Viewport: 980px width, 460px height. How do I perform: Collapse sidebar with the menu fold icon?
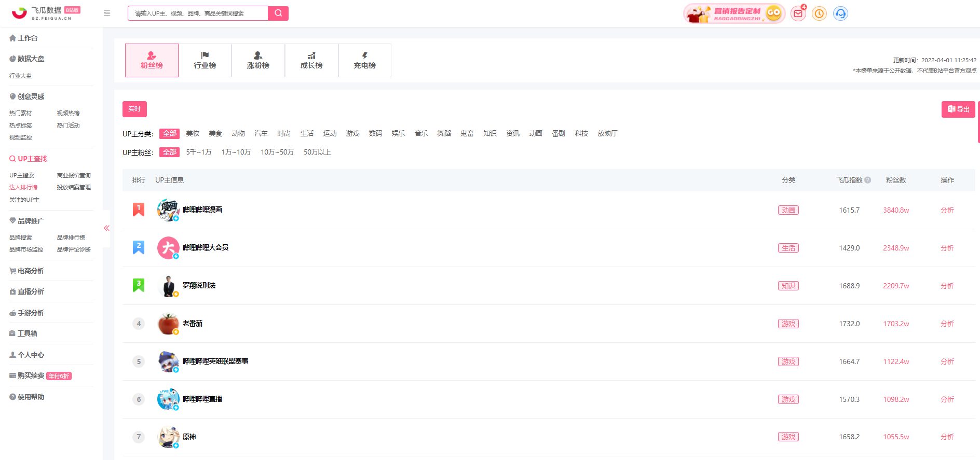coord(107,13)
